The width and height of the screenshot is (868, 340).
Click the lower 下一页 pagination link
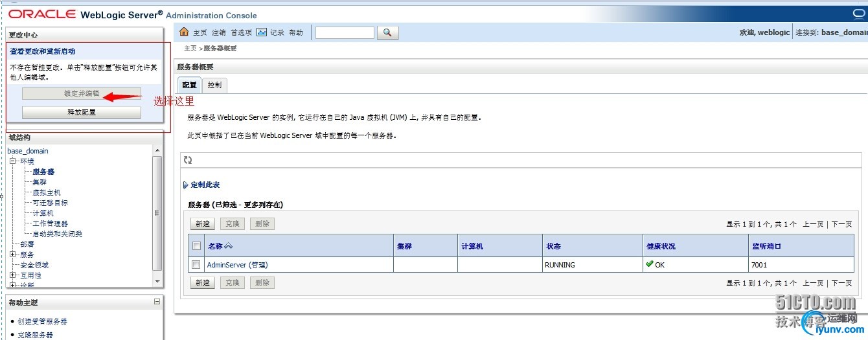point(841,283)
